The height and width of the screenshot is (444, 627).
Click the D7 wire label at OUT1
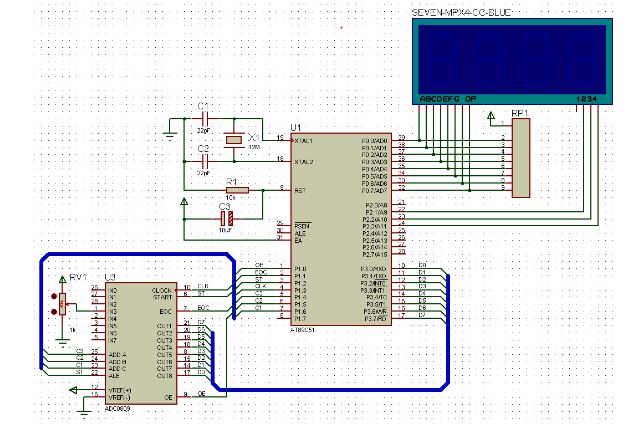201,322
